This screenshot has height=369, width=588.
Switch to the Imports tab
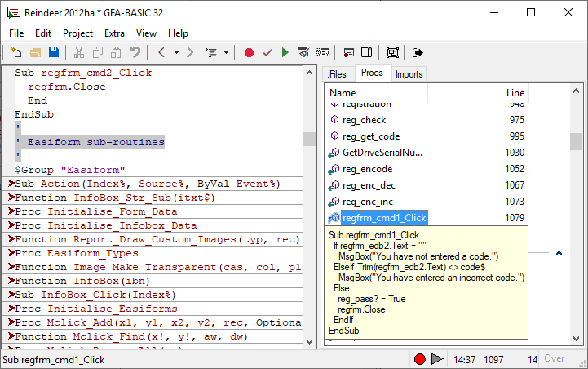click(409, 74)
